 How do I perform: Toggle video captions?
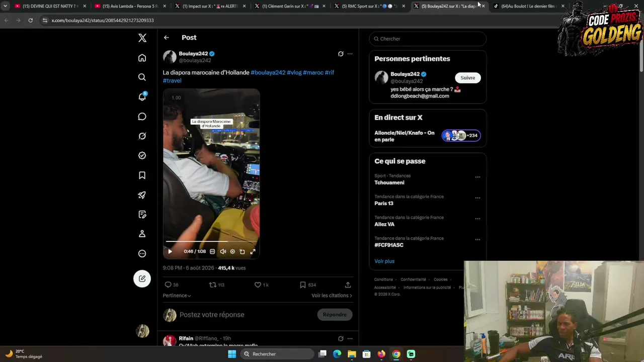(212, 251)
